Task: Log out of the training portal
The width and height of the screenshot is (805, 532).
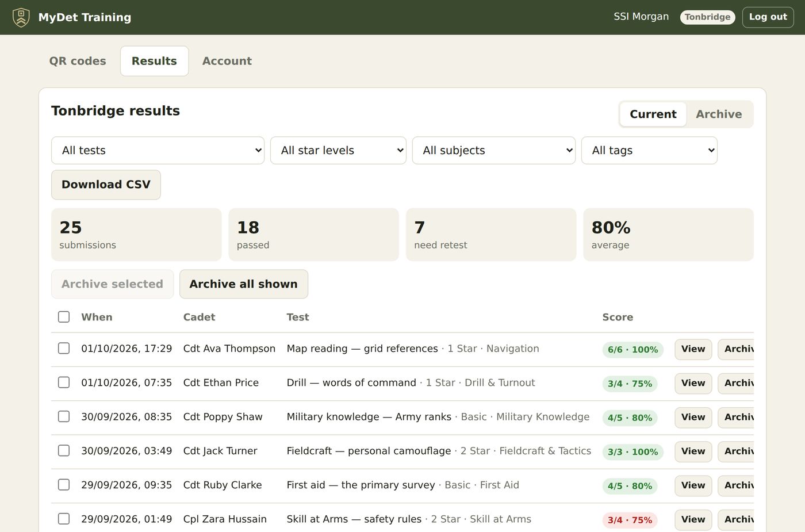Action: (768, 17)
